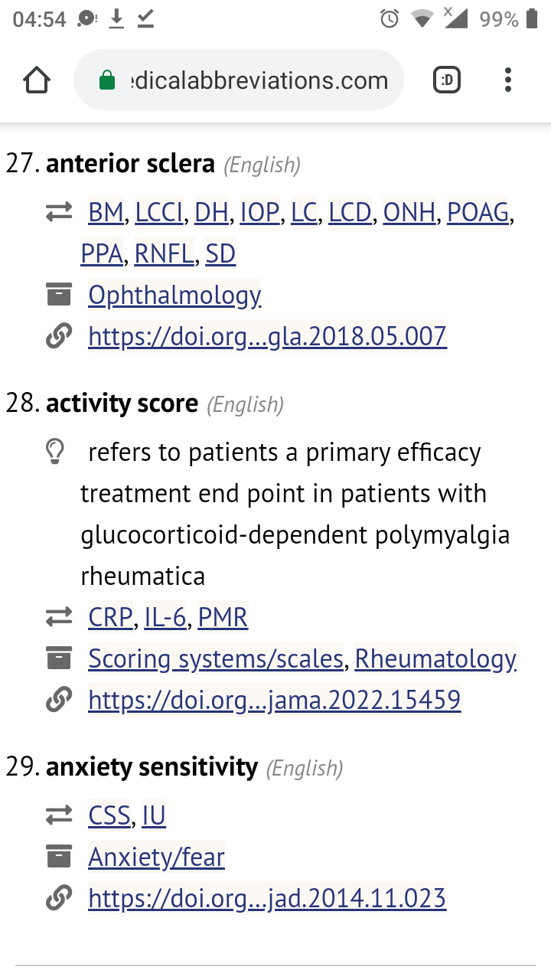The image size is (551, 980).
Task: Open the Chrome three-dot menu
Action: [x=508, y=80]
